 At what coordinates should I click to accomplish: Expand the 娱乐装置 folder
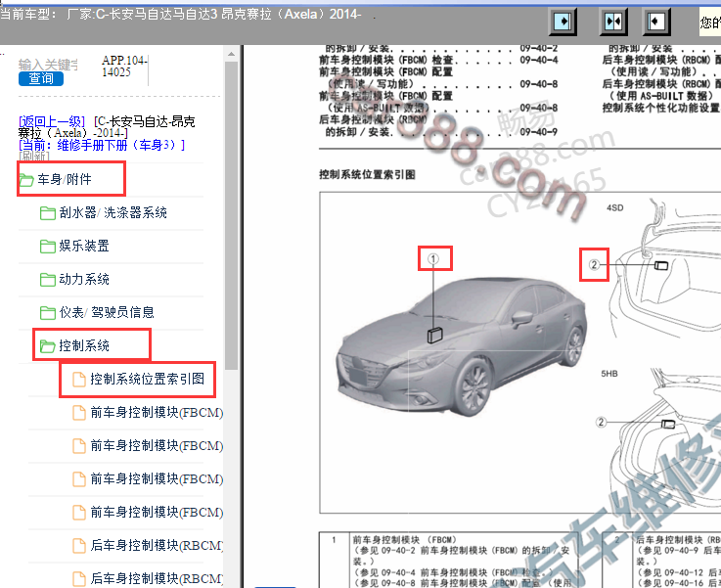tap(74, 246)
